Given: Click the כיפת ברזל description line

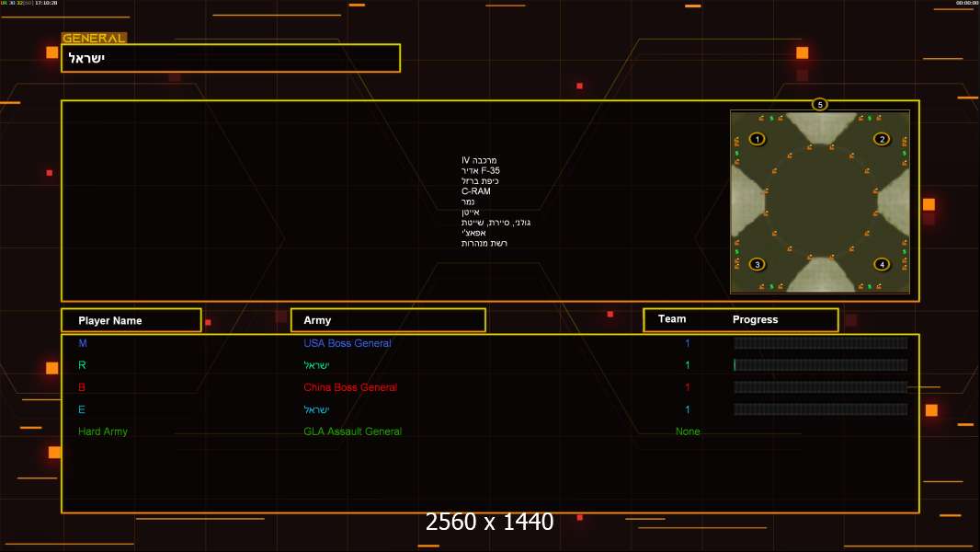Looking at the screenshot, I should (x=480, y=180).
